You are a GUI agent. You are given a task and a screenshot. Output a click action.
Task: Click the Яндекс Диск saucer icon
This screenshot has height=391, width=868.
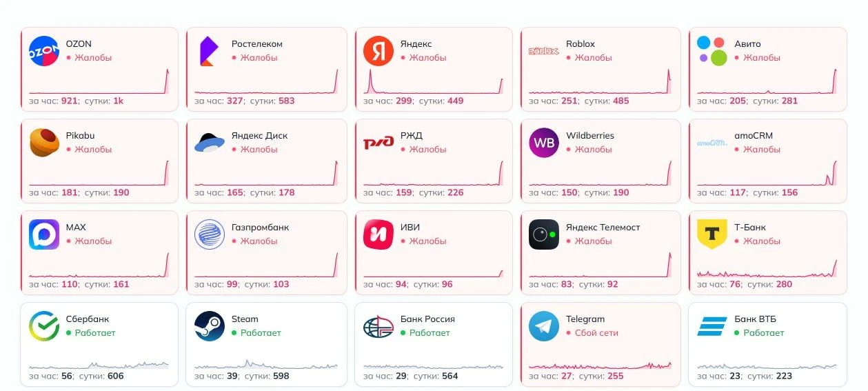point(210,143)
